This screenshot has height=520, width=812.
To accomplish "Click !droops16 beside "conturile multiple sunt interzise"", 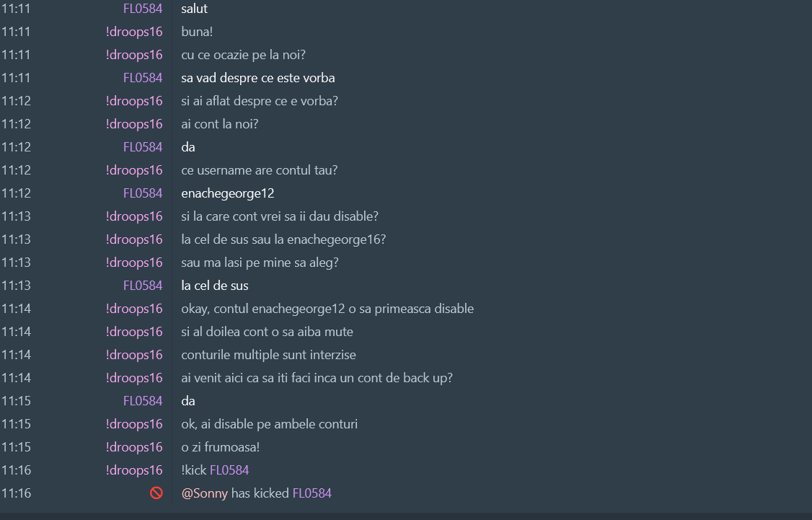I will coord(134,355).
